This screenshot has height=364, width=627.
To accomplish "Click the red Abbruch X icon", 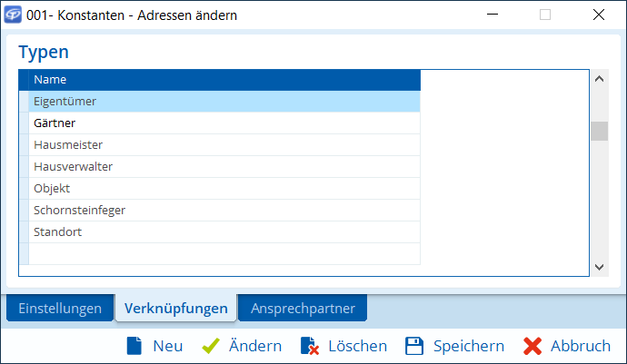I will (x=533, y=346).
